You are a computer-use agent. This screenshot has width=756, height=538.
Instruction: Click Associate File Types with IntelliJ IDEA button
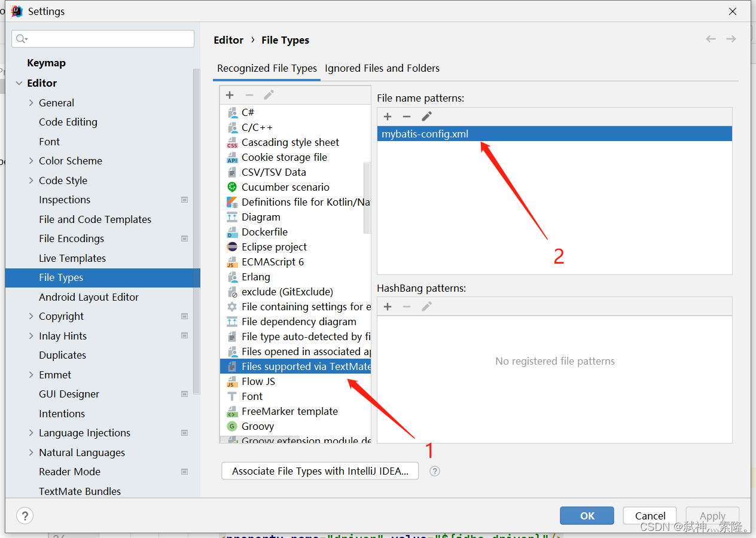click(x=320, y=471)
